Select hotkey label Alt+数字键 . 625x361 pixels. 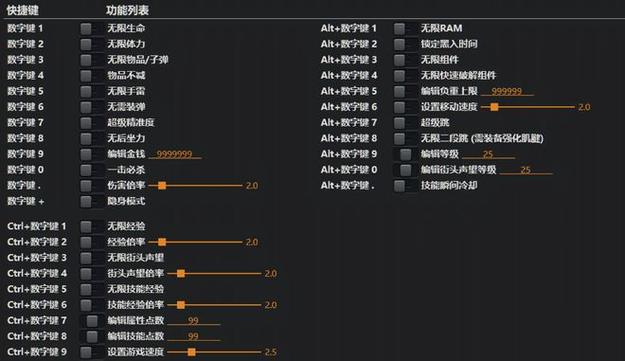(x=347, y=185)
